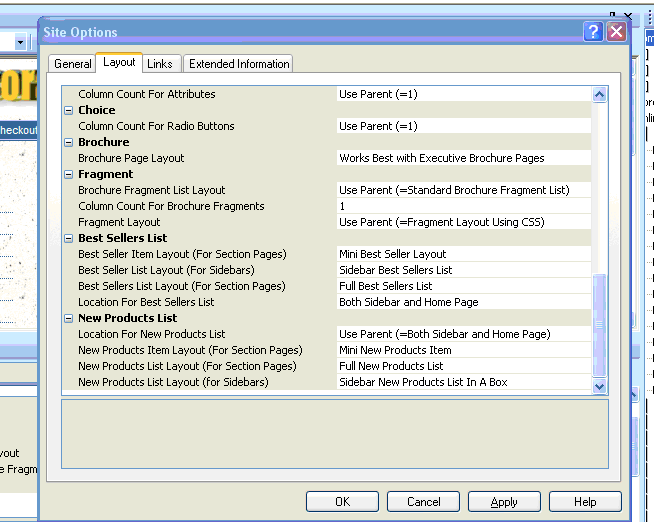Screen dimensions: 654x522
Task: Click the title bar help question mark icon
Action: (x=593, y=32)
